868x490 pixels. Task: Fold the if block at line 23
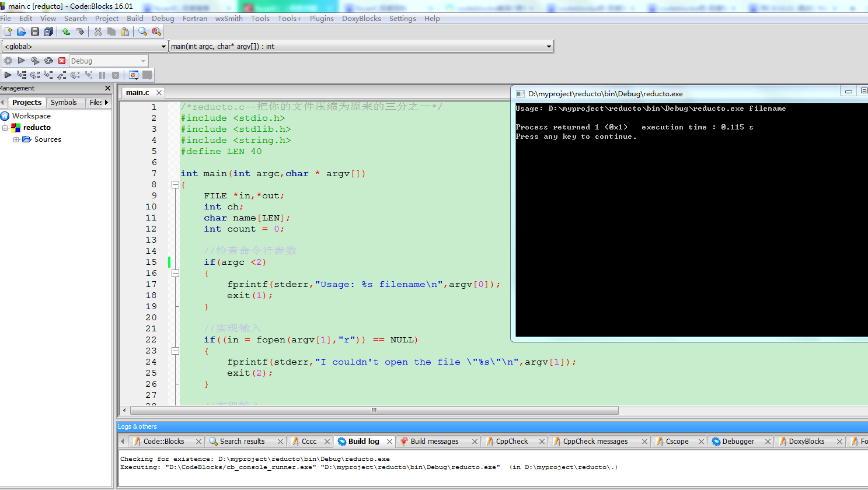click(x=175, y=351)
